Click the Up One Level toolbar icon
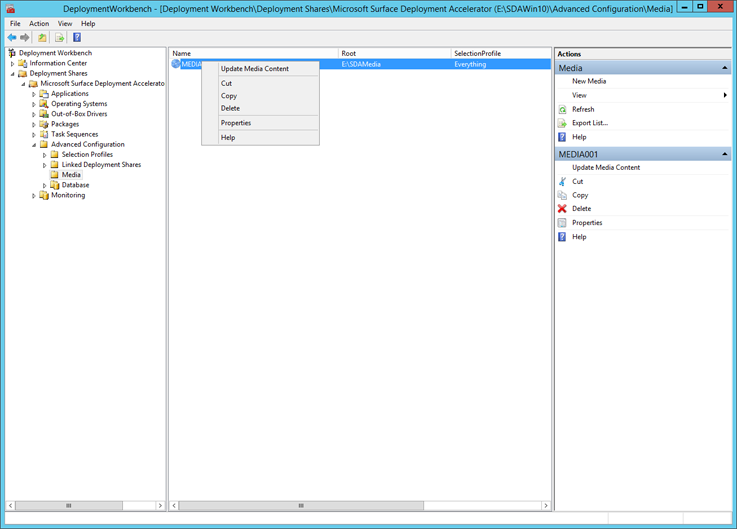 point(42,38)
